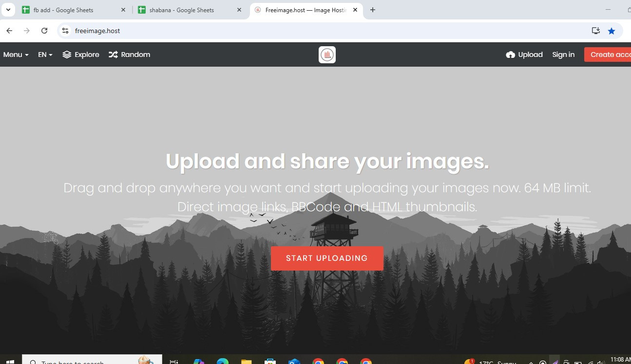View site information for freeimage.host
Screen dimensions: 631x364
click(65, 31)
